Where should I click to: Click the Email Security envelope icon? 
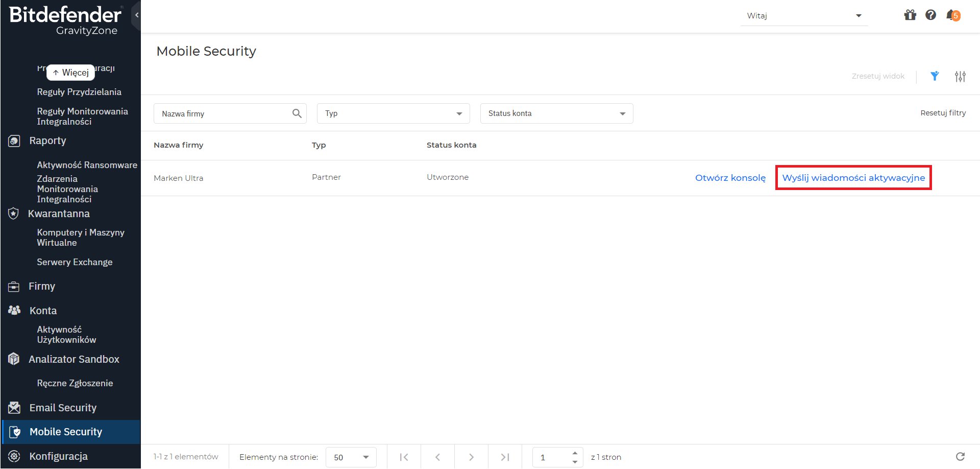(x=14, y=408)
